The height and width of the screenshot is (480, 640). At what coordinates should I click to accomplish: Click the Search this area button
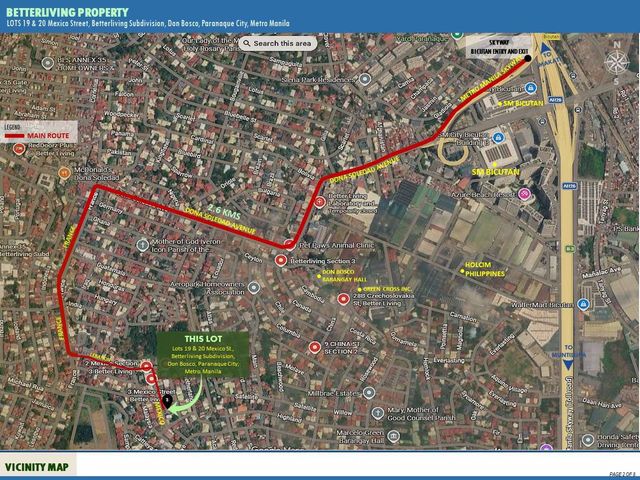tap(278, 43)
